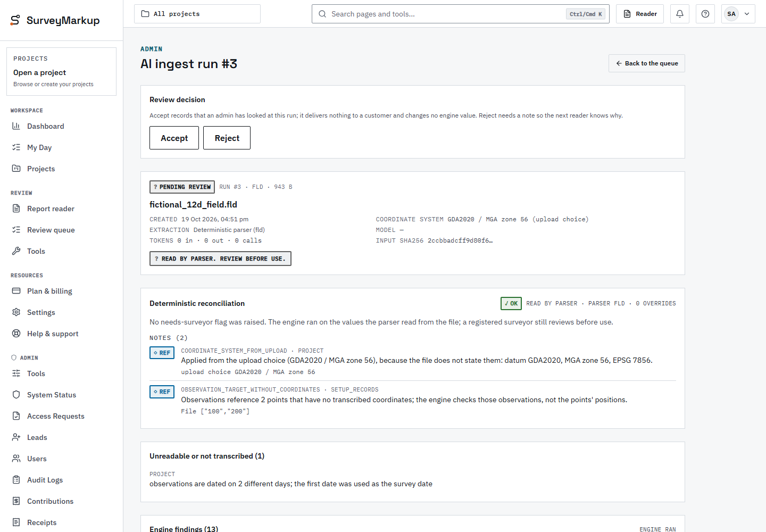
Task: Focus the Search pages and tools field
Action: coord(461,14)
